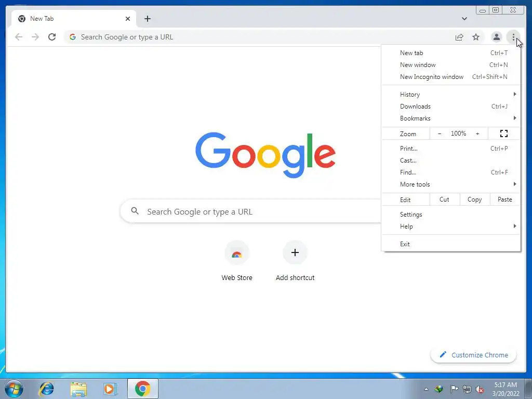Bookmark this tab with the star icon

pos(476,37)
